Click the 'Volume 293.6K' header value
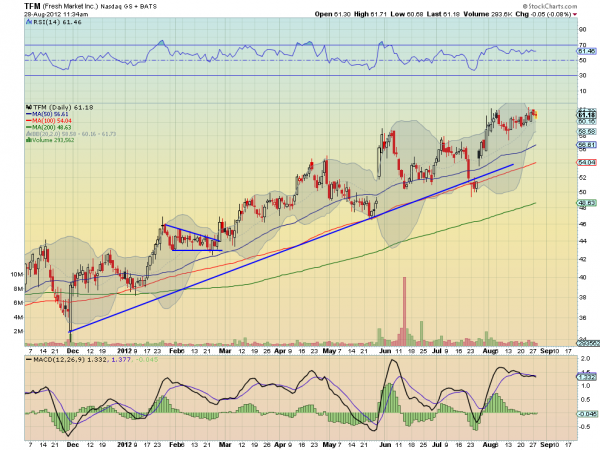Screen dimensions: 600x450 (488, 14)
